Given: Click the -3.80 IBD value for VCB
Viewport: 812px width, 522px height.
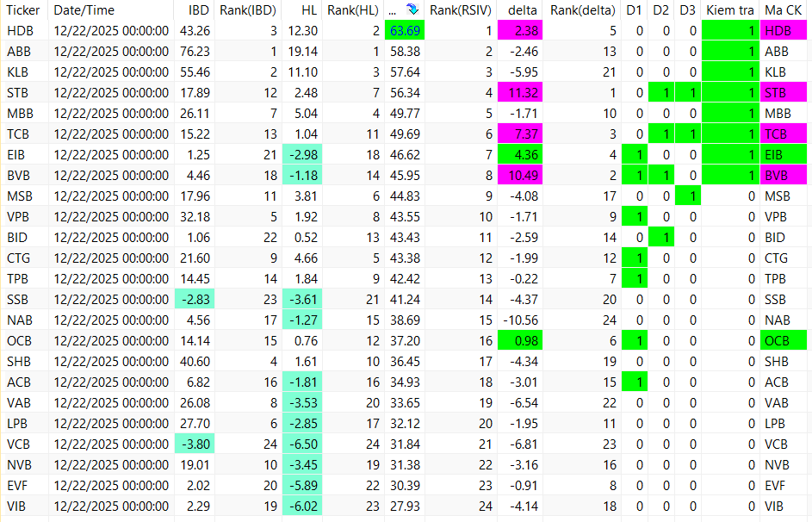Looking at the screenshot, I should tap(195, 444).
